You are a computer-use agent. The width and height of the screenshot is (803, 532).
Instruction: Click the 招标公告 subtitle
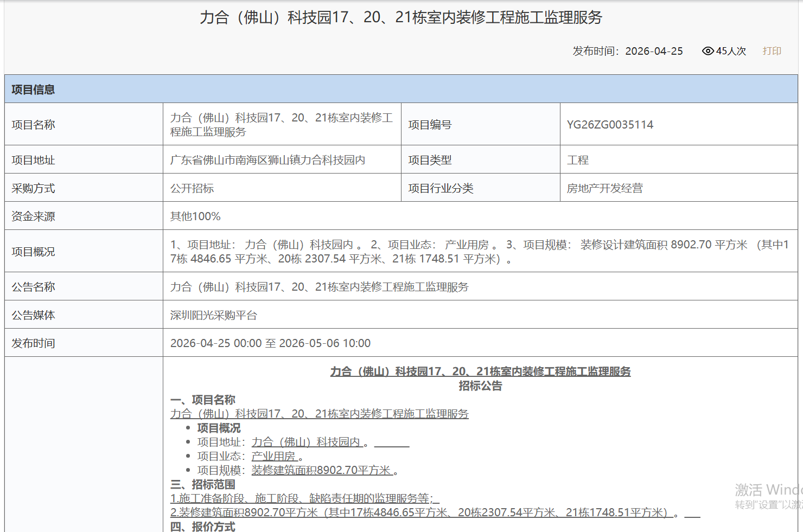480,386
